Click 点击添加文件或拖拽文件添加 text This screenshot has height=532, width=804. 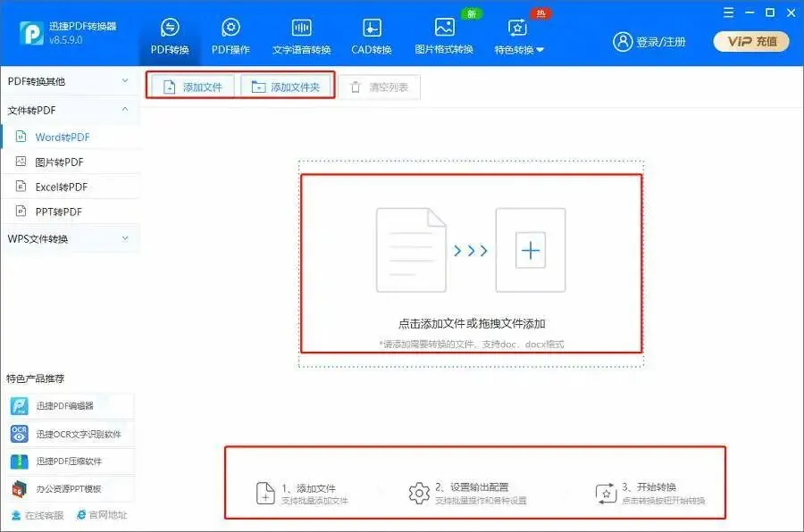472,323
